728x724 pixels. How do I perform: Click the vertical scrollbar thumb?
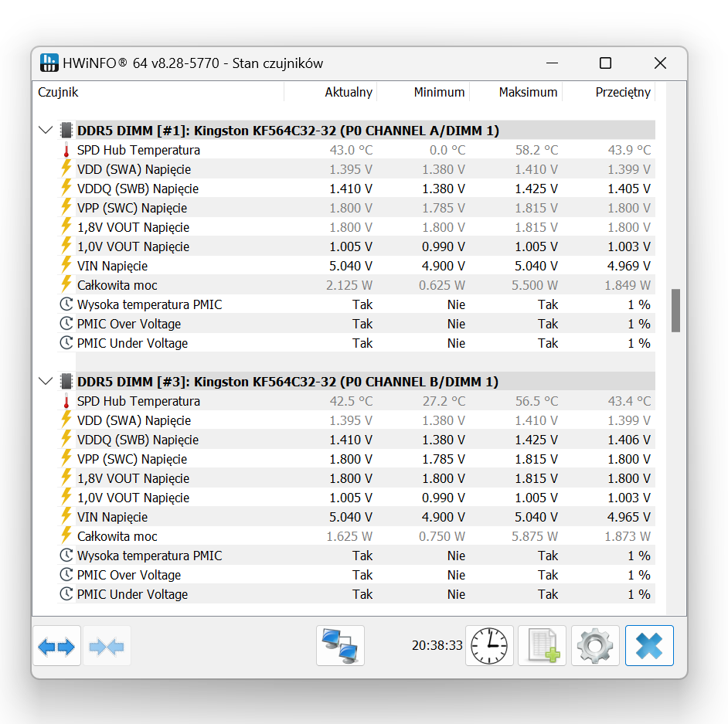[675, 310]
